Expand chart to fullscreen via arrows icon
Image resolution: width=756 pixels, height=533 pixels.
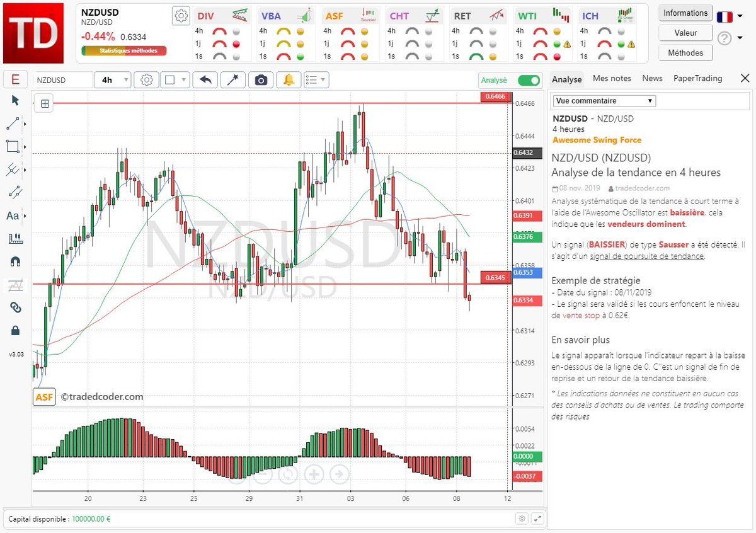tap(537, 519)
